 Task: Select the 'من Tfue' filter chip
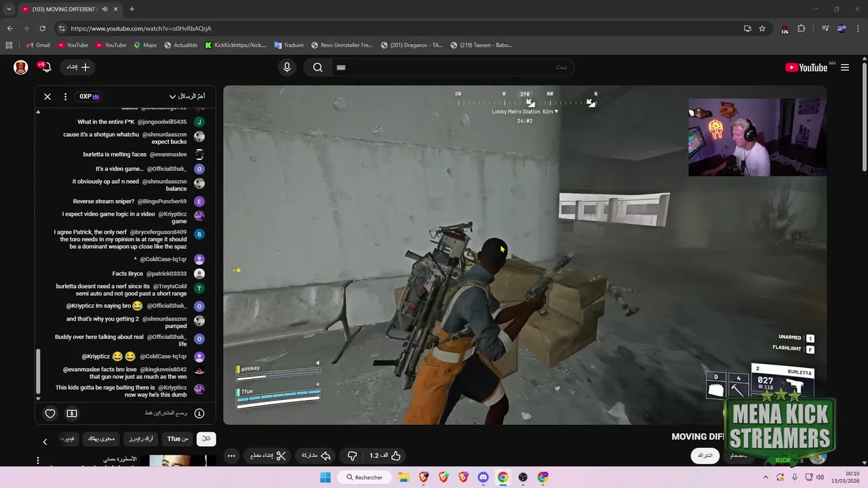[x=178, y=439]
